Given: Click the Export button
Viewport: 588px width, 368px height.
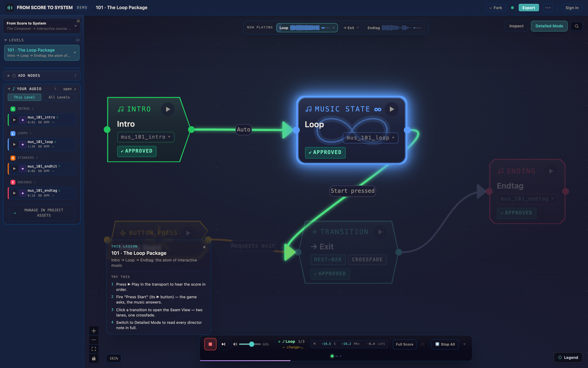Looking at the screenshot, I should (x=528, y=8).
